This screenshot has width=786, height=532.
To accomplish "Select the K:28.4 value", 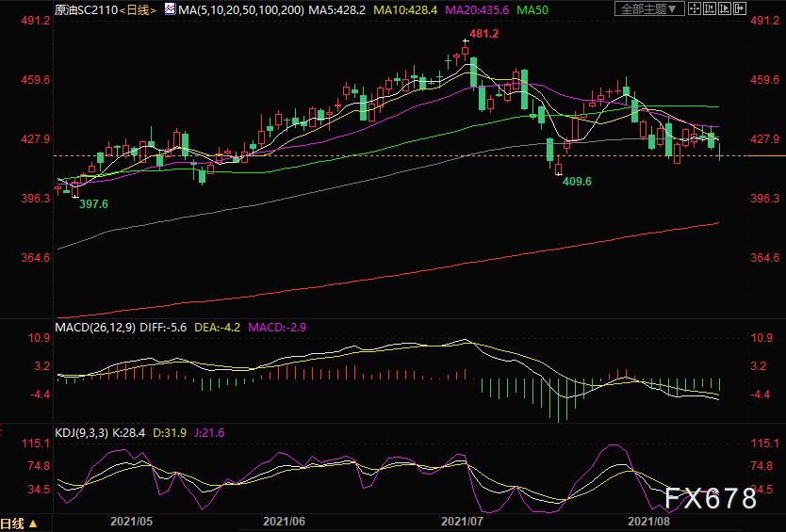I will click(x=129, y=432).
